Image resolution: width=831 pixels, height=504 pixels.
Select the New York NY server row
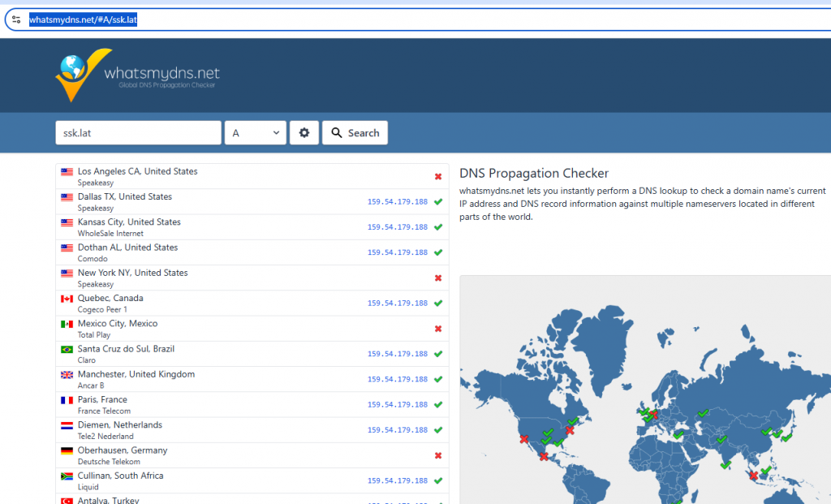pyautogui.click(x=243, y=278)
